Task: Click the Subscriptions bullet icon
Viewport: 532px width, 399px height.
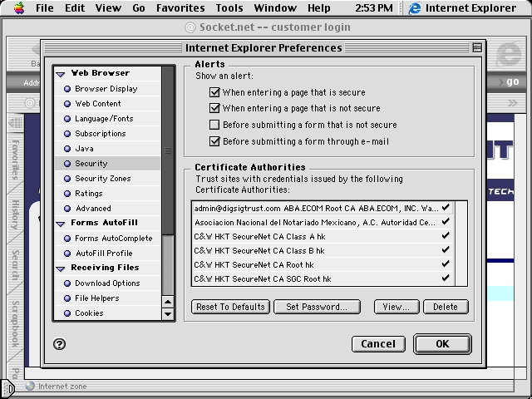Action: coord(67,134)
